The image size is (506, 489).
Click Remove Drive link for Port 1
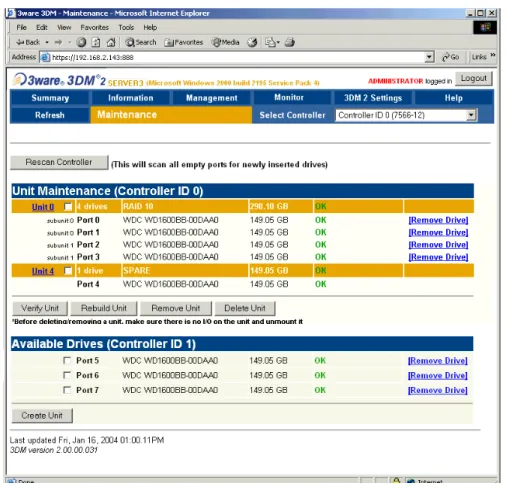pos(438,233)
